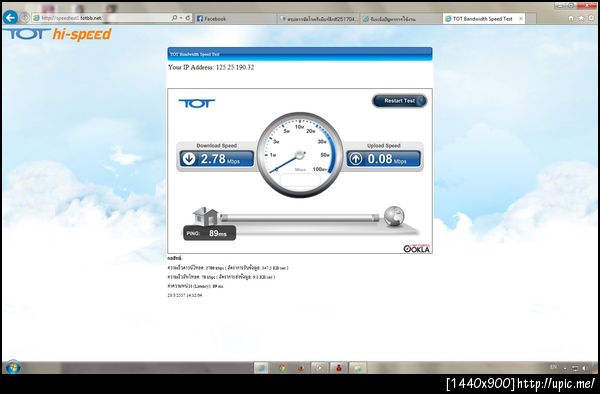Click the Firefox icon on the taskbar
The width and height of the screenshot is (600, 394).
(301, 368)
